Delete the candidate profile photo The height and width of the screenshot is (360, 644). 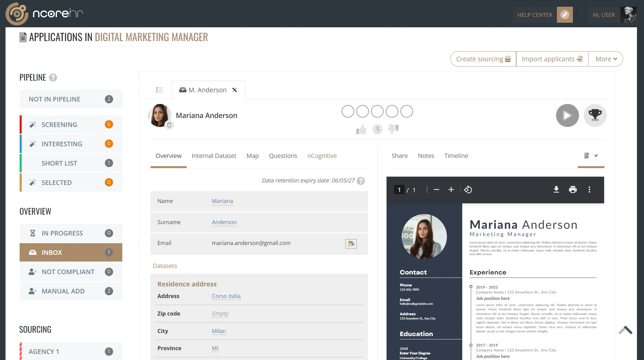(x=169, y=125)
